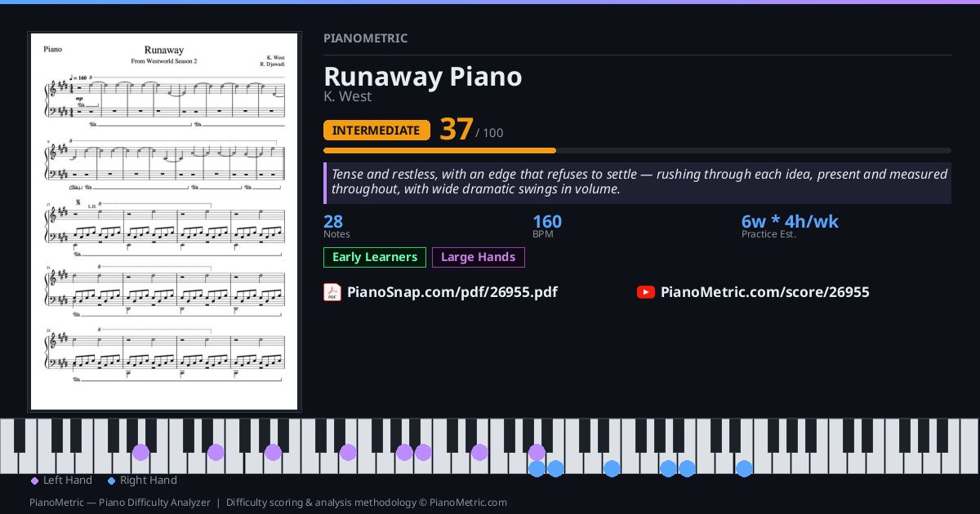This screenshot has width=980, height=514.
Task: Click the rightmost blue right-hand key marker
Action: click(744, 468)
